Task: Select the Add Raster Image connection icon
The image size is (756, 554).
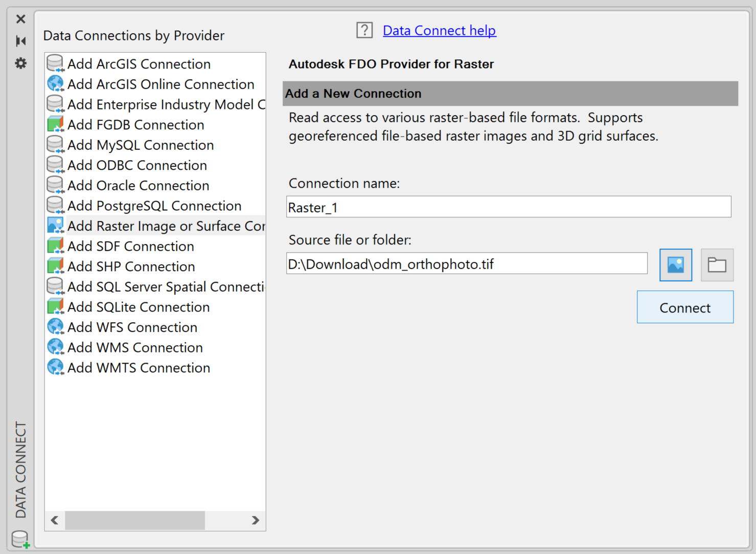Action: pos(55,225)
